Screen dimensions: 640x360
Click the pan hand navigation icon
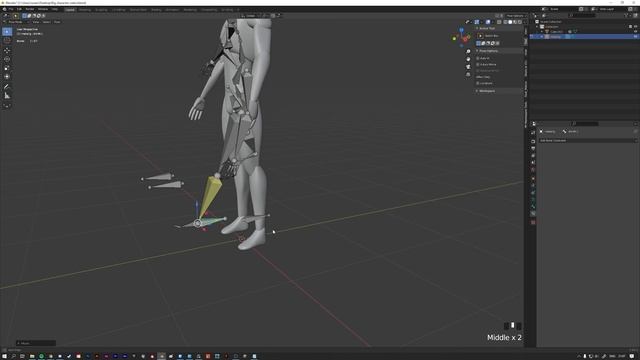point(468,59)
